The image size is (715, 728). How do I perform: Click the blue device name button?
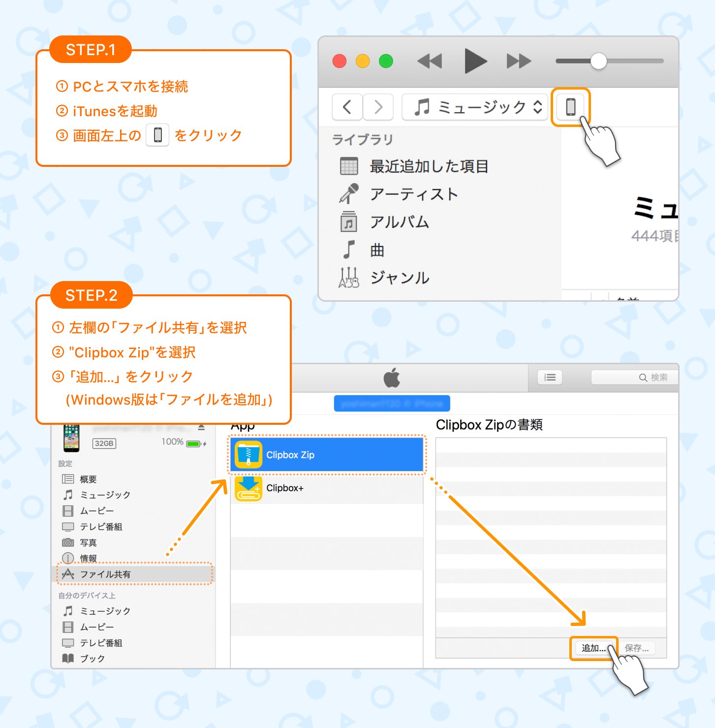point(392,404)
